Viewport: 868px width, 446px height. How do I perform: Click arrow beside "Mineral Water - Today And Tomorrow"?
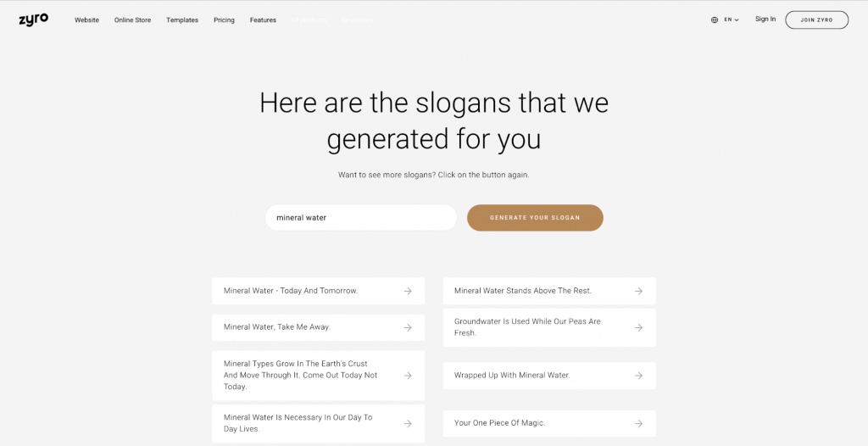point(408,291)
